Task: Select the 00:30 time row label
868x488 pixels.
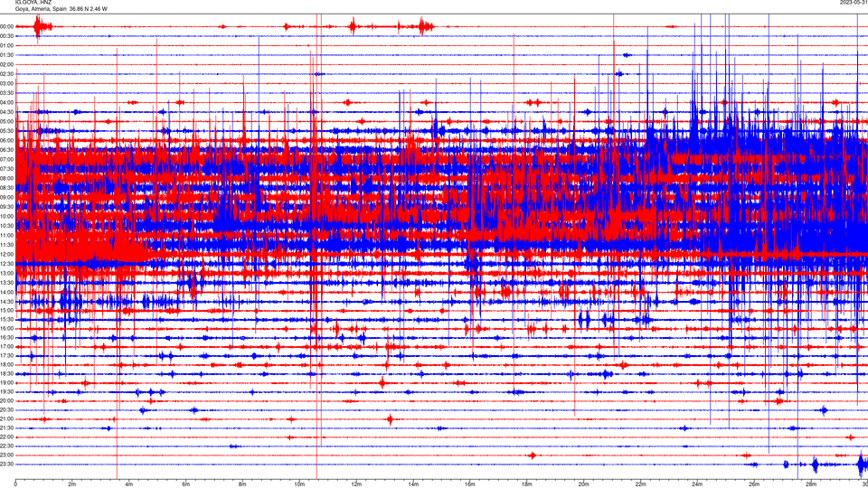Action: (x=6, y=36)
